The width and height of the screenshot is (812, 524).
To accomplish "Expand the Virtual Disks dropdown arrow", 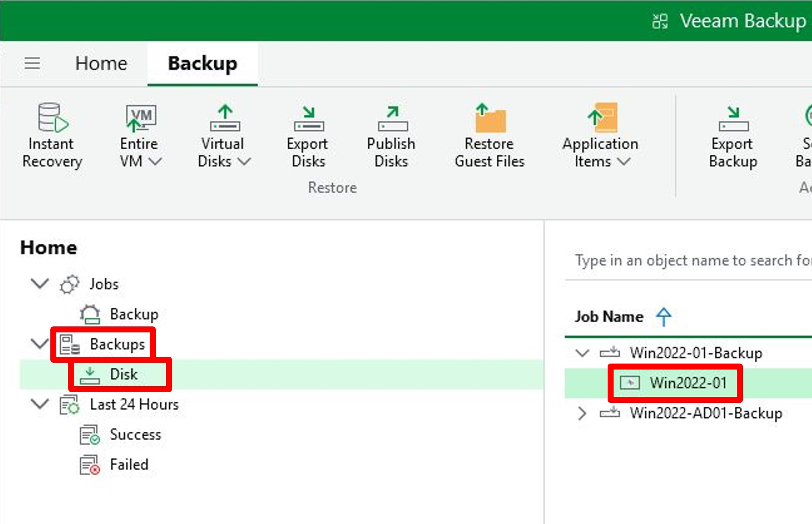I will pyautogui.click(x=244, y=162).
